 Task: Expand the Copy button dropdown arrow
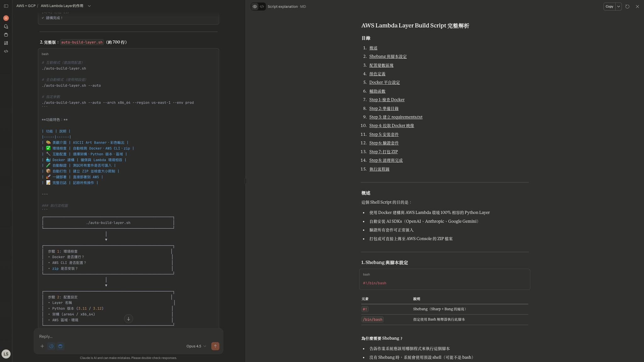coord(619,7)
